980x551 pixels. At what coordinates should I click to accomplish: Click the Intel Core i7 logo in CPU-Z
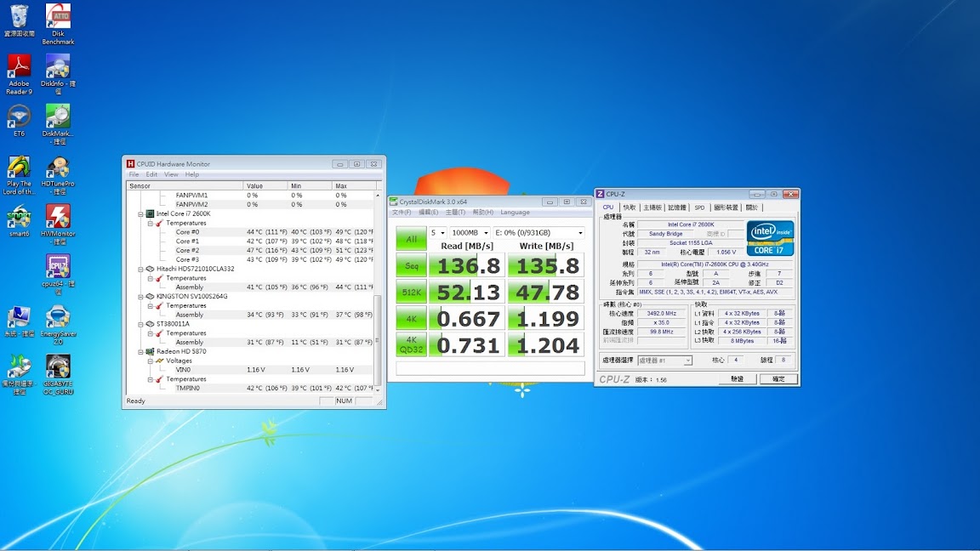tap(770, 238)
